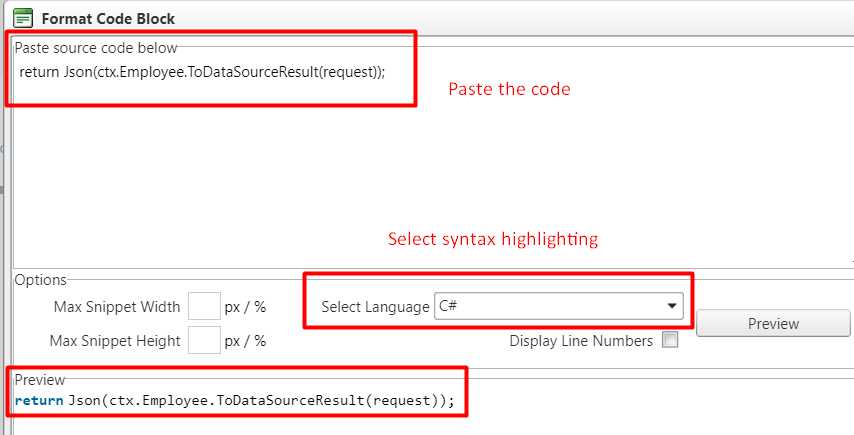The width and height of the screenshot is (854, 435).
Task: Enable the Display Line Numbers checkbox
Action: click(670, 340)
